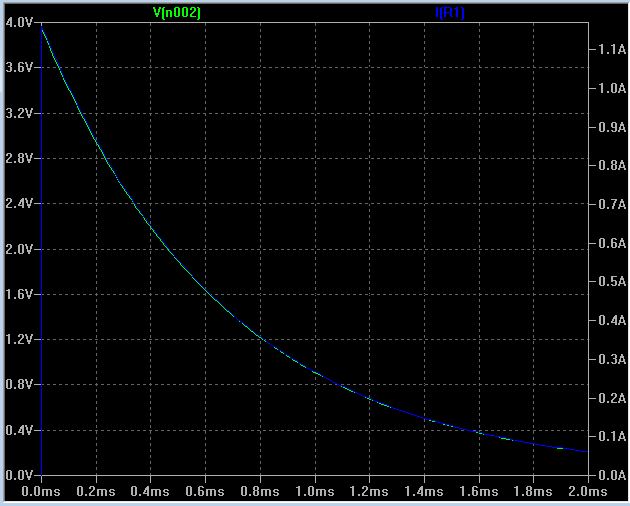Click the 1.4ms time axis label
630x506 pixels.
(424, 491)
